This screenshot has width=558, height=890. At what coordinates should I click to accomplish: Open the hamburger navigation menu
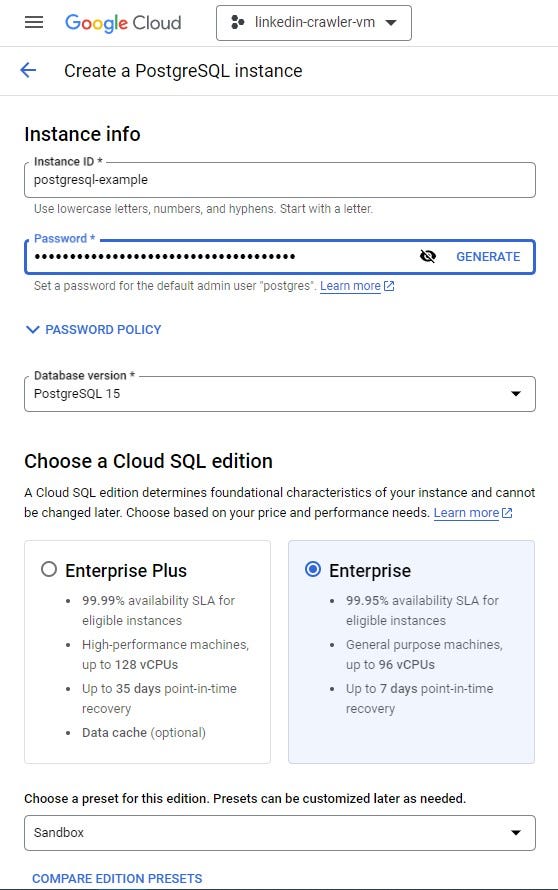(34, 22)
